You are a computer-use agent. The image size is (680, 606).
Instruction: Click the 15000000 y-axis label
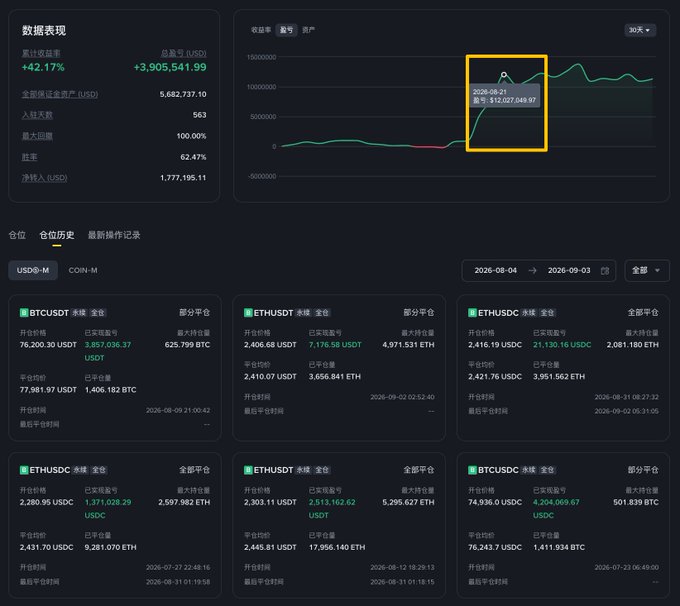tap(262, 57)
